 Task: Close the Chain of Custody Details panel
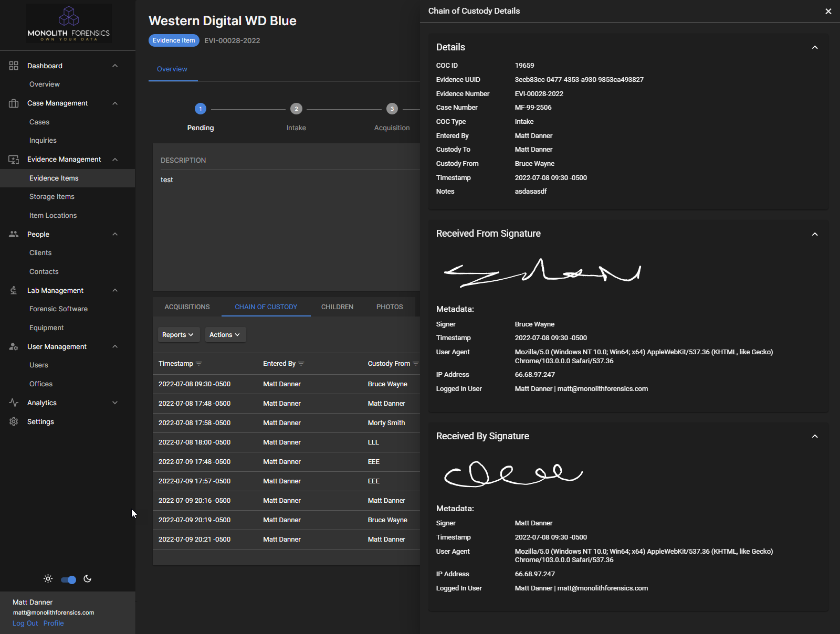(x=828, y=11)
